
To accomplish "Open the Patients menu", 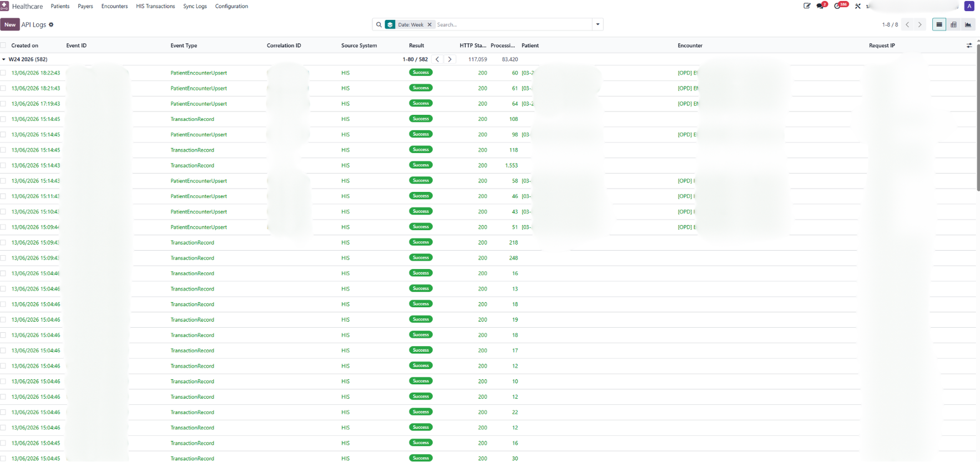I will [x=60, y=6].
